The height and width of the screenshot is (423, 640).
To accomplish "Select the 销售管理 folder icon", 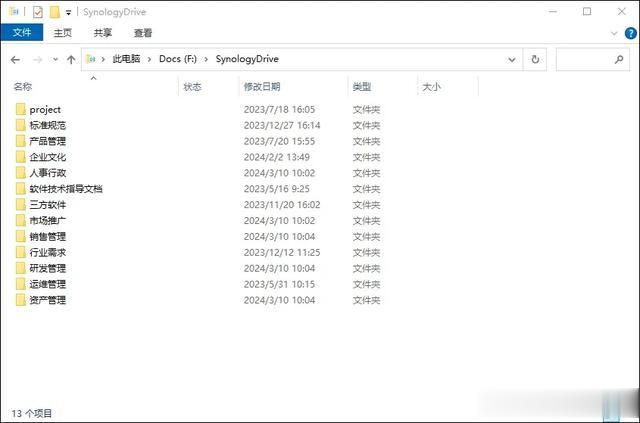I will click(21, 237).
